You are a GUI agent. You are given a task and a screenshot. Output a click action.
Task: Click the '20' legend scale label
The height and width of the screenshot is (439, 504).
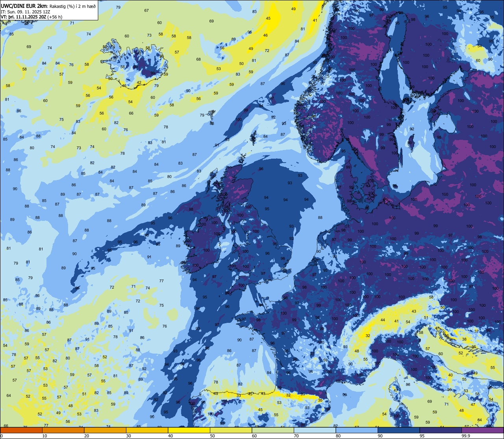pyautogui.click(x=87, y=436)
